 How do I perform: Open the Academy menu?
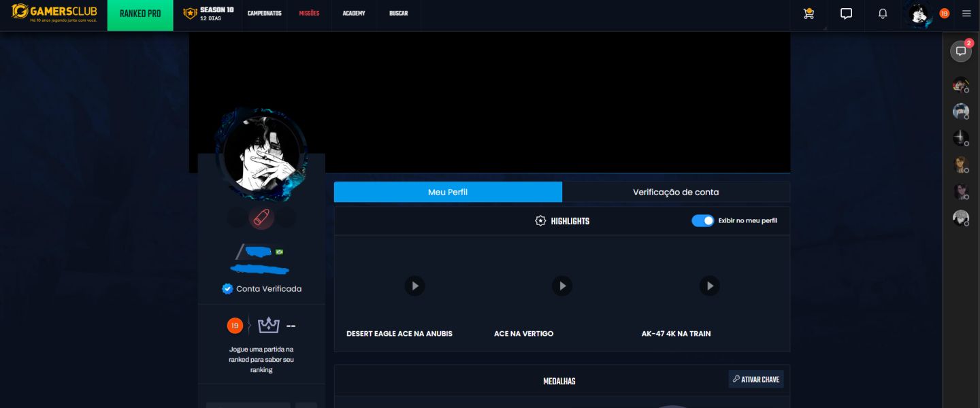[x=354, y=14]
